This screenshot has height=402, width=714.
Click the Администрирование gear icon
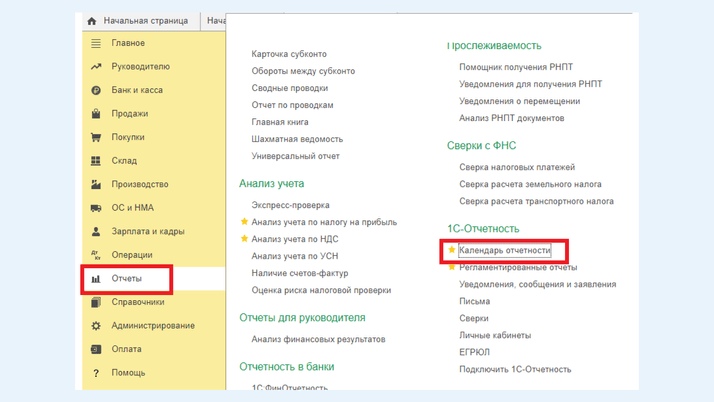coord(96,326)
